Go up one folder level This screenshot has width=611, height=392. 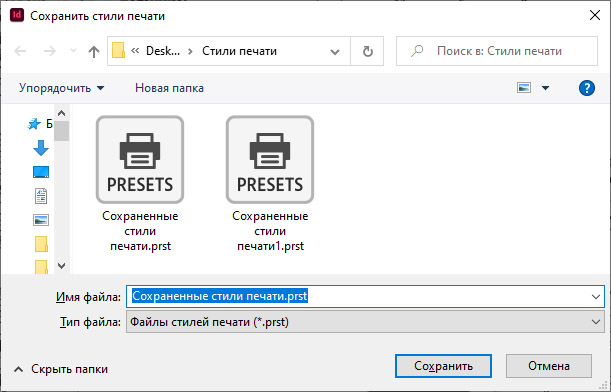click(x=94, y=51)
